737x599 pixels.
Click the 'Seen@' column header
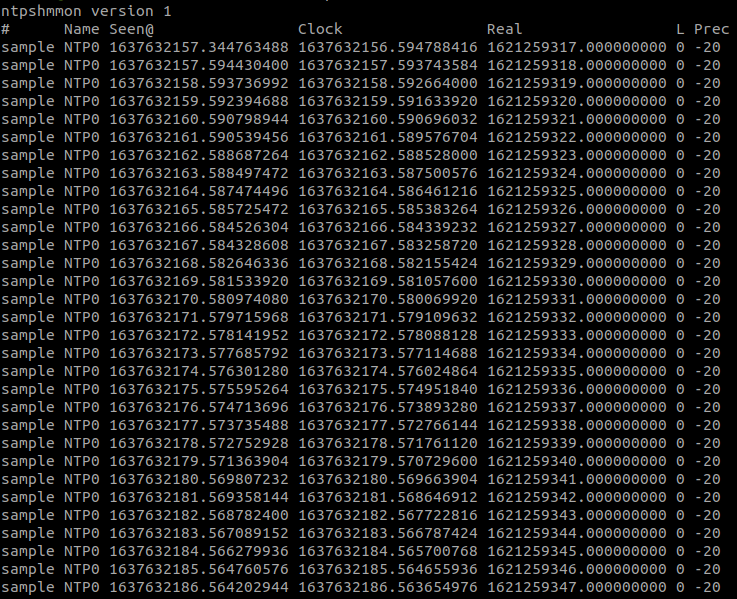click(x=132, y=29)
